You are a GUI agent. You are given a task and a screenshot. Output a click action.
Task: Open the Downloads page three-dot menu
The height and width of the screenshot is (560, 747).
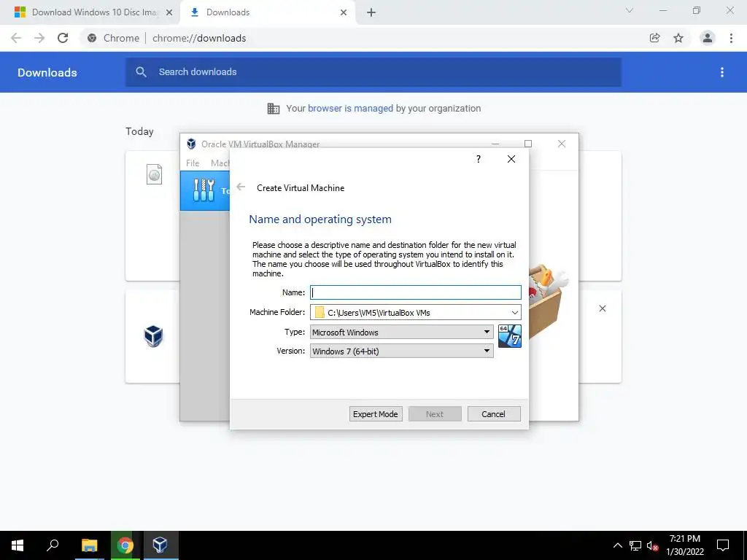tap(722, 72)
